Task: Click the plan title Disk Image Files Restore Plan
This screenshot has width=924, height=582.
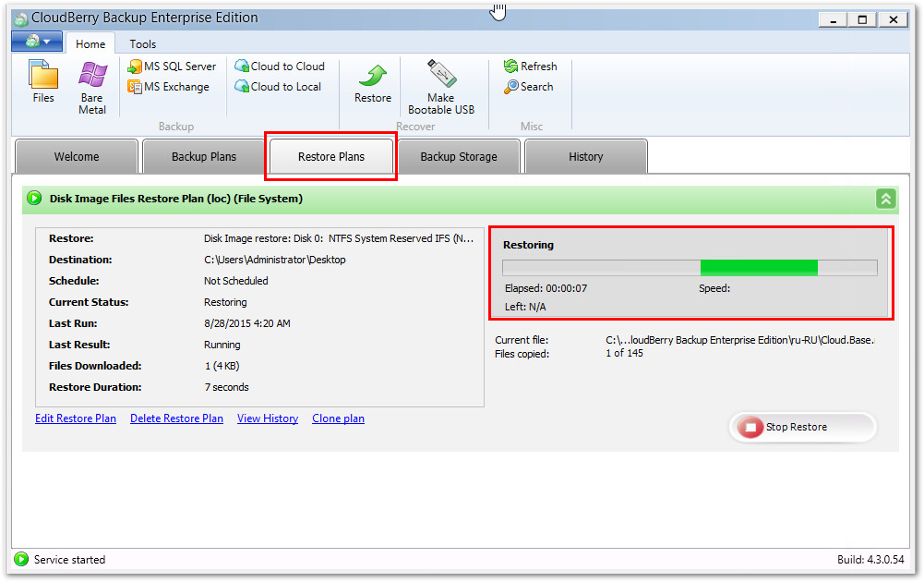Action: tap(176, 199)
